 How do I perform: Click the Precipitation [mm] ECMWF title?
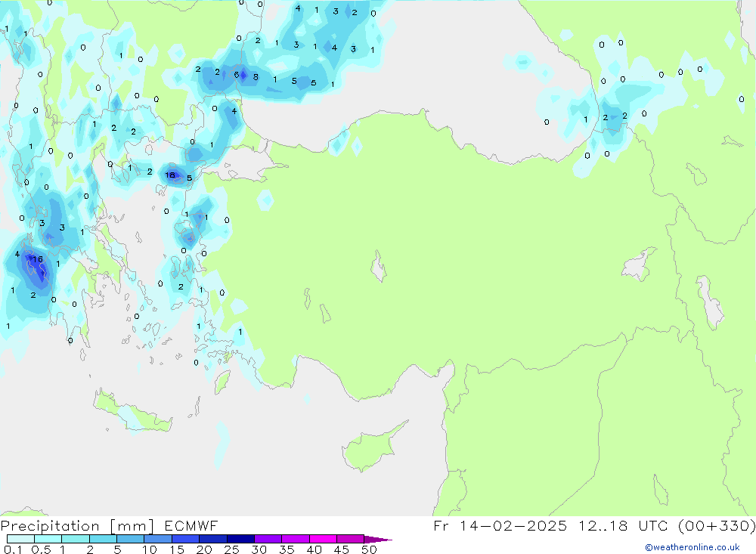pos(110,525)
